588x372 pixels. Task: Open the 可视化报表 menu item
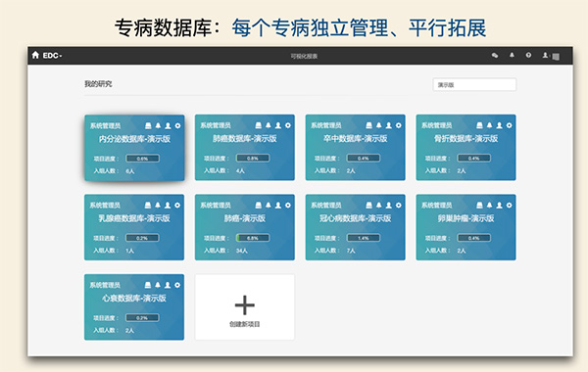click(x=304, y=56)
